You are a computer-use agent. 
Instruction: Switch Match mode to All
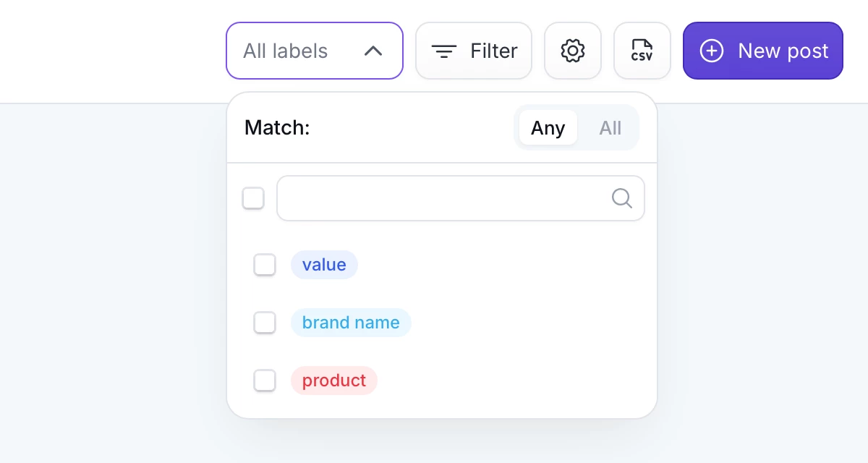[x=610, y=127]
